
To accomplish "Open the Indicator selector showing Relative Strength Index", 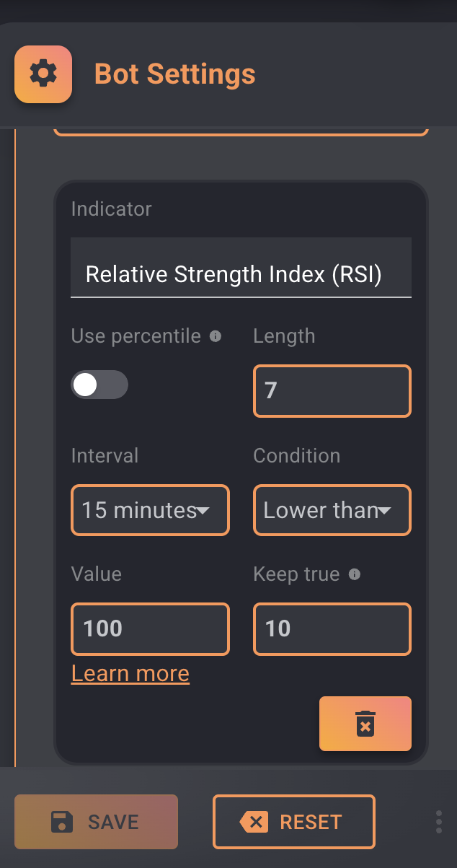I will 241,268.
